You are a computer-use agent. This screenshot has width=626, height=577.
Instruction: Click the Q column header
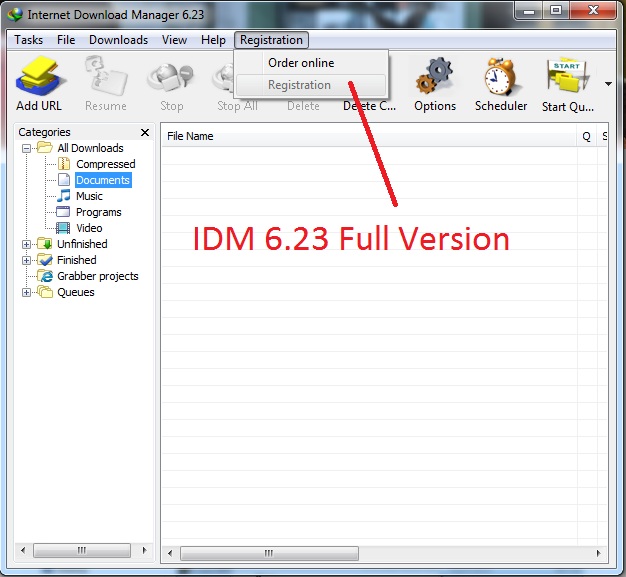point(586,136)
